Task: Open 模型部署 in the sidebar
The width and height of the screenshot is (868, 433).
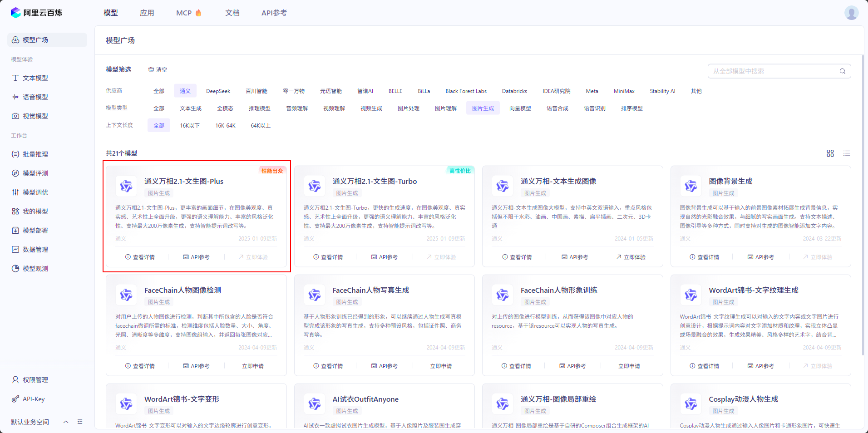Action: [47, 231]
